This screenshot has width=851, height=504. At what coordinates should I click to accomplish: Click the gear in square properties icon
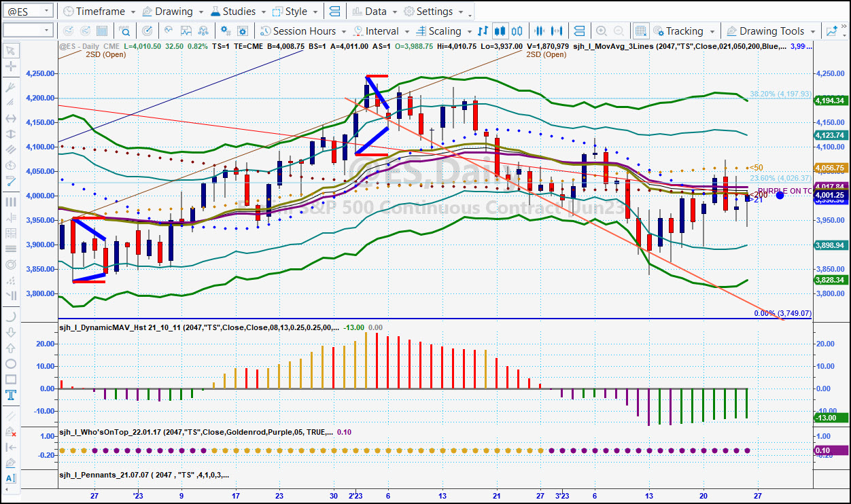(x=243, y=31)
